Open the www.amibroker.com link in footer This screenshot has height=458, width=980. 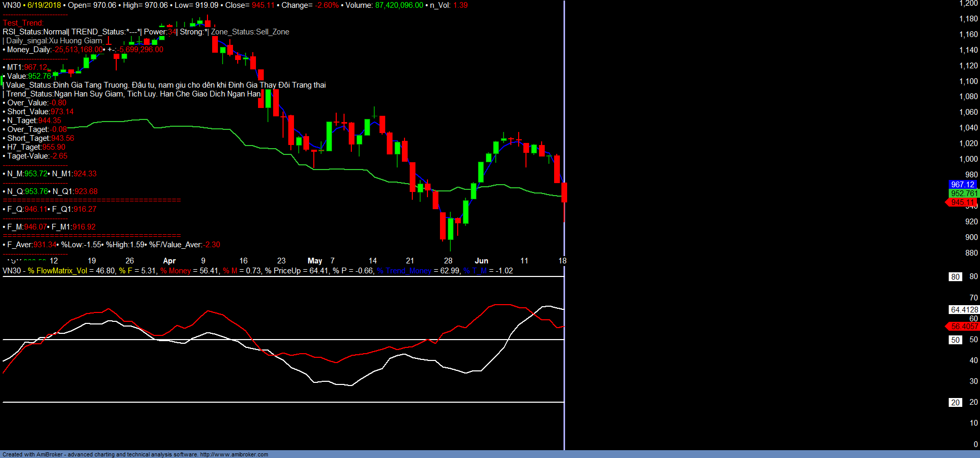coord(234,454)
